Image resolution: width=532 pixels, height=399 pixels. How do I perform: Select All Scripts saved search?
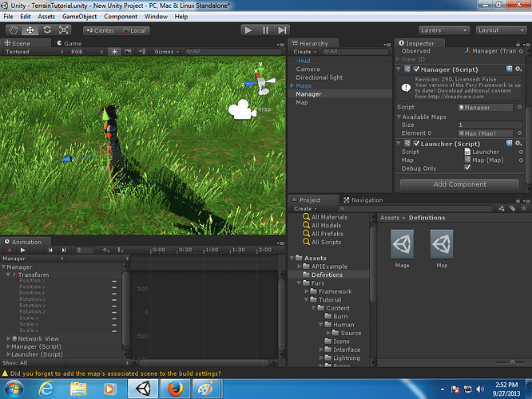pyautogui.click(x=322, y=242)
